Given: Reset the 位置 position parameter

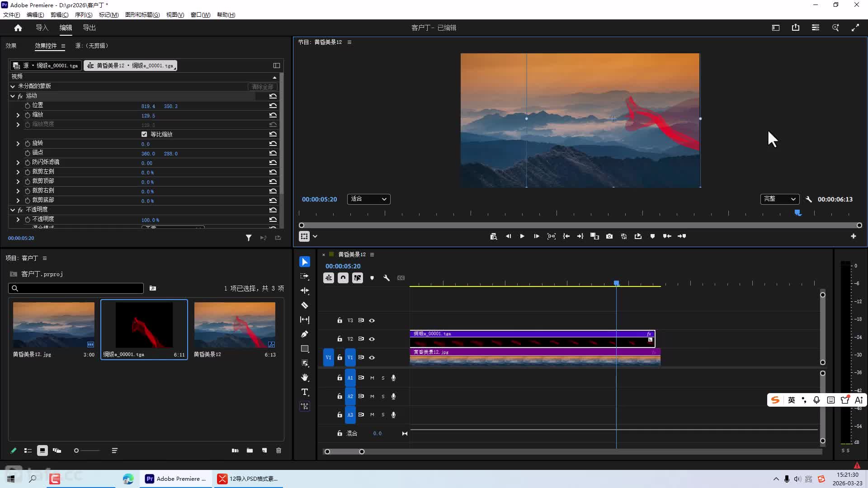Looking at the screenshot, I should tap(273, 105).
